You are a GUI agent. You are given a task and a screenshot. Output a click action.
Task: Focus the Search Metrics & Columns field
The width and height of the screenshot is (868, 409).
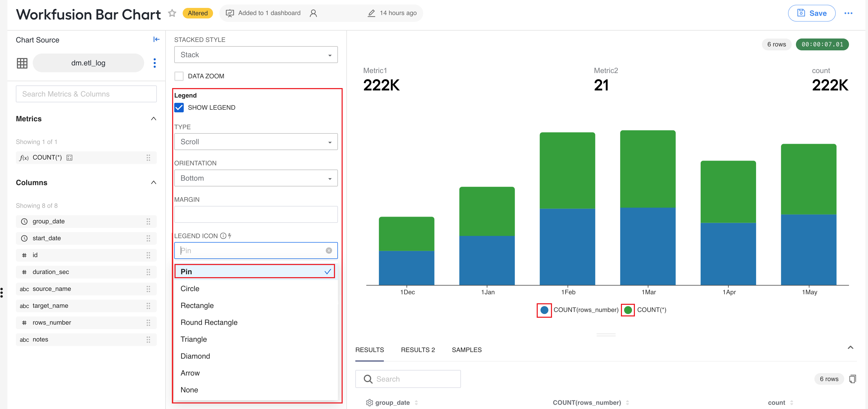(x=86, y=94)
